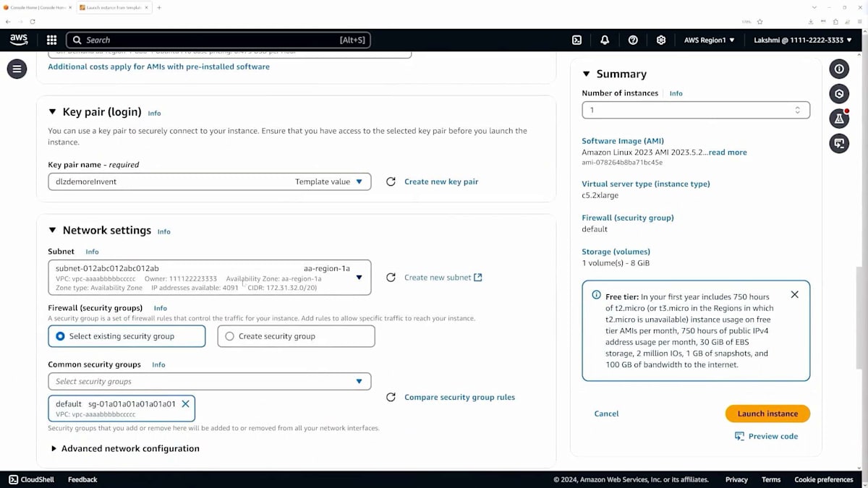Click the Free tier info circle icon
868x488 pixels.
597,295
